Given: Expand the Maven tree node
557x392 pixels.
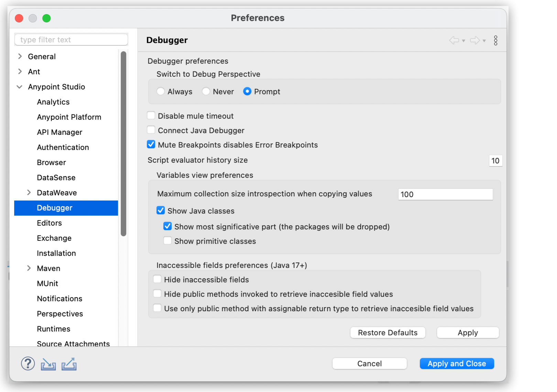Looking at the screenshot, I should [x=29, y=268].
